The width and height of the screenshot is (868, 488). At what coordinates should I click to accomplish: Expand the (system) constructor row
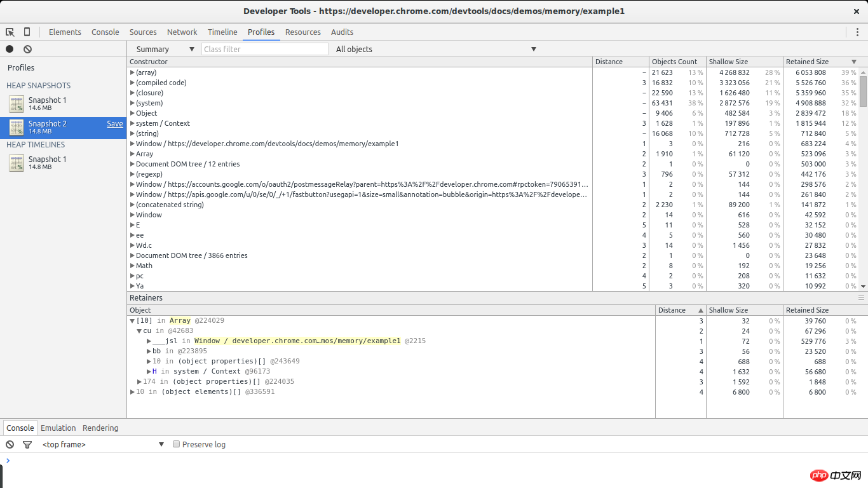click(132, 103)
